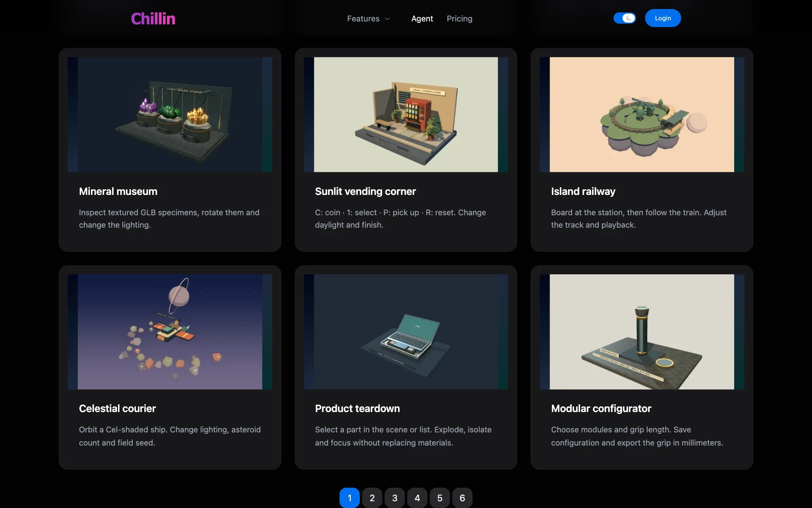Click "C: coin · 1: select" description
This screenshot has width=812, height=508.
click(x=400, y=219)
